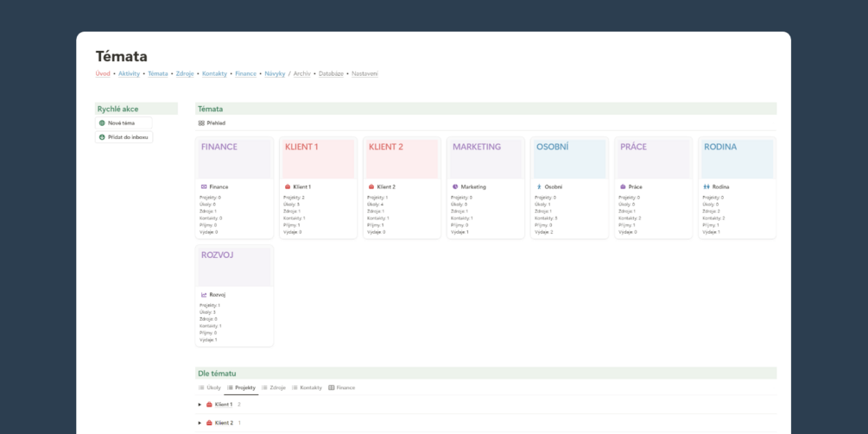Open the Aktivity navigation link

coord(129,73)
